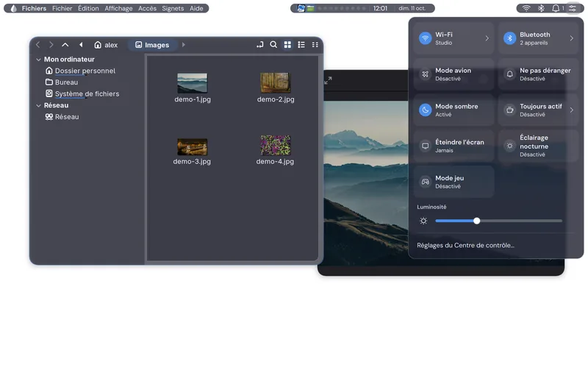This screenshot has height=368, width=588.
Task: Expand the Bluetooth devices chevron
Action: pos(572,38)
